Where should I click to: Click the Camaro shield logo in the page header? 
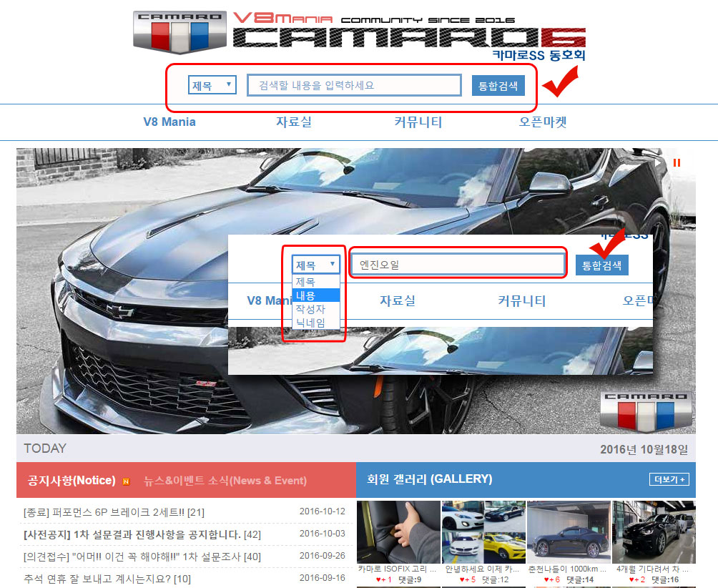pos(180,31)
